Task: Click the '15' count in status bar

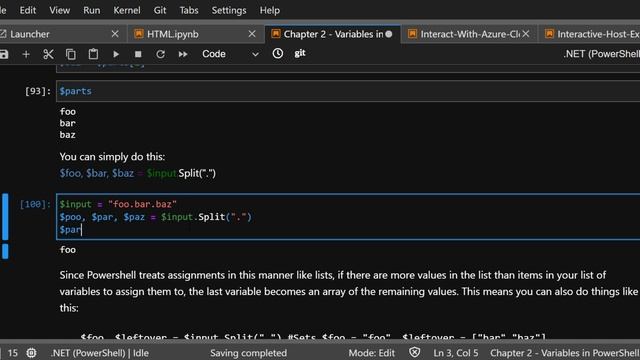Action: [13, 353]
